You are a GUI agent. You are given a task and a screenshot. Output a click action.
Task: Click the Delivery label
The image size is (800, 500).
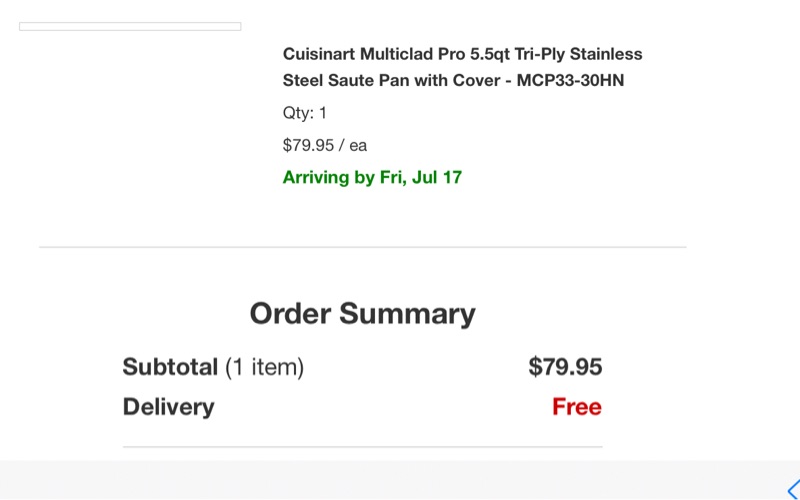click(x=168, y=407)
